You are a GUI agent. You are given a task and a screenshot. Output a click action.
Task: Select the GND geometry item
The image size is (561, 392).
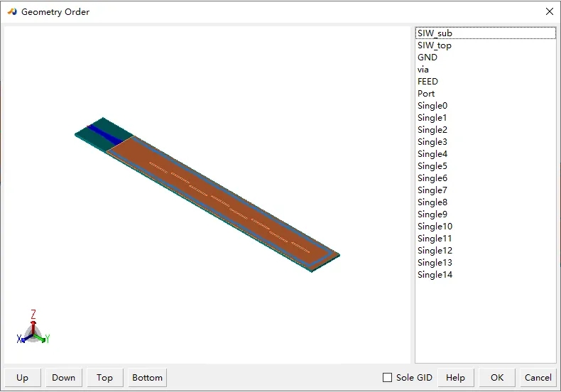(x=486, y=58)
